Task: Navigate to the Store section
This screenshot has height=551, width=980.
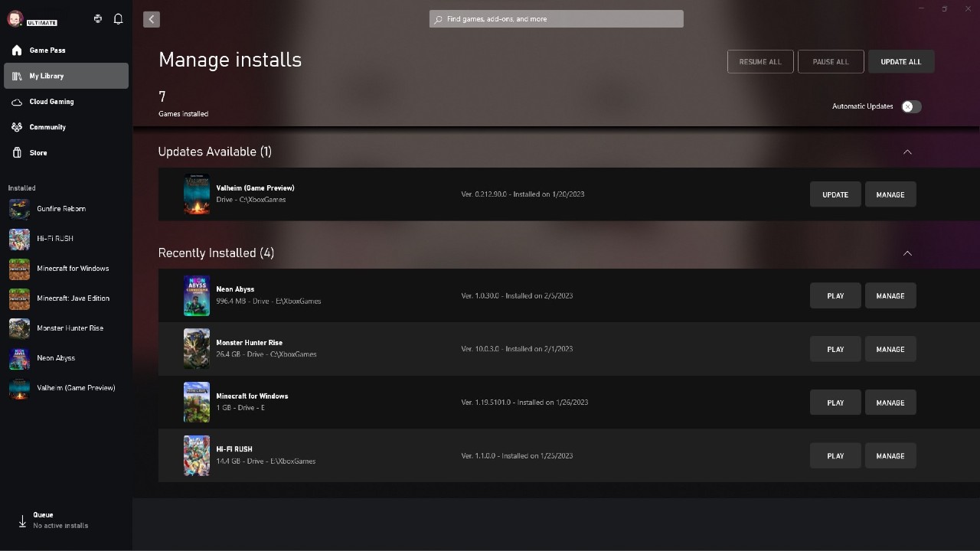Action: click(38, 153)
